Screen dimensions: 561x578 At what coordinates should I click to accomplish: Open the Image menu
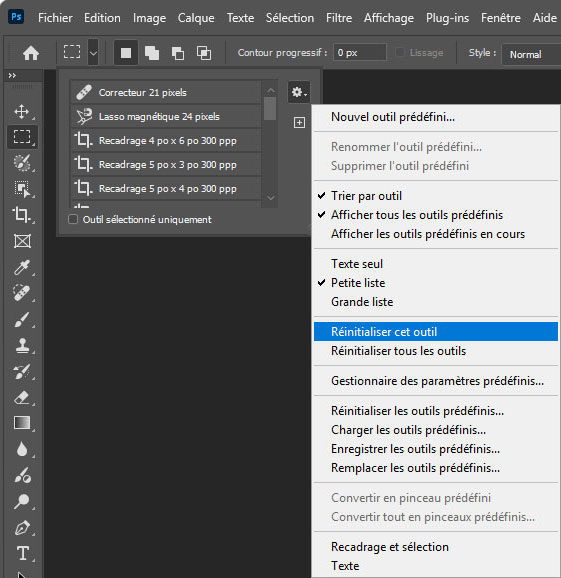tap(149, 18)
